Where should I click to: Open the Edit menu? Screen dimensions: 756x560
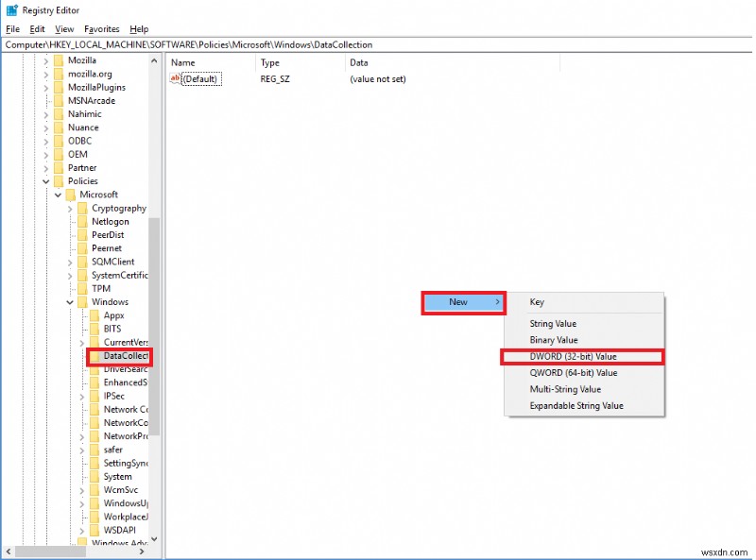point(36,28)
